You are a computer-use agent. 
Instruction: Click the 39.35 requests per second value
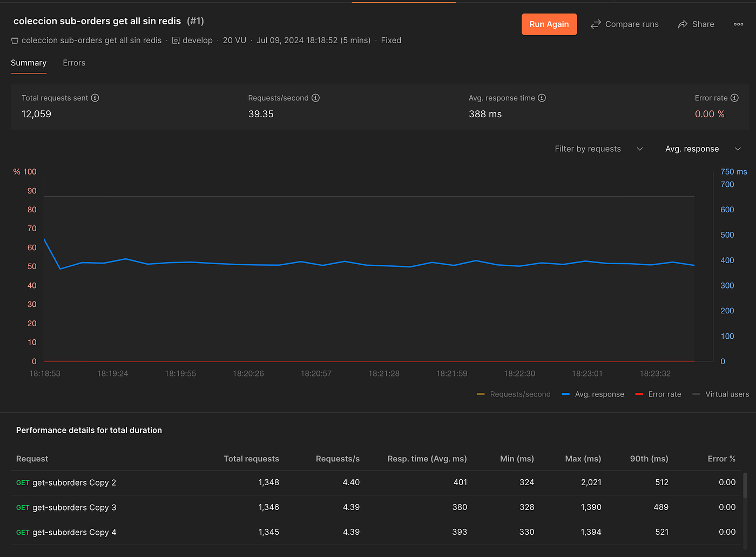click(x=261, y=114)
